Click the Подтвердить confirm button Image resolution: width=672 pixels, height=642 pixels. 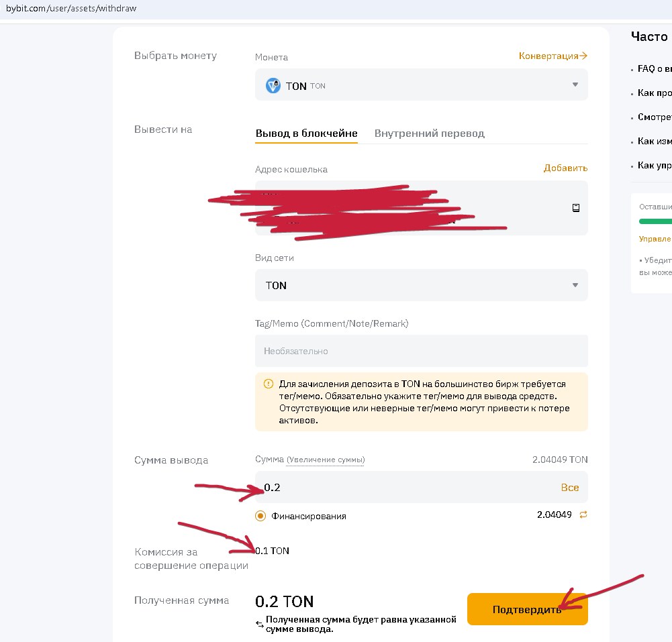527,609
